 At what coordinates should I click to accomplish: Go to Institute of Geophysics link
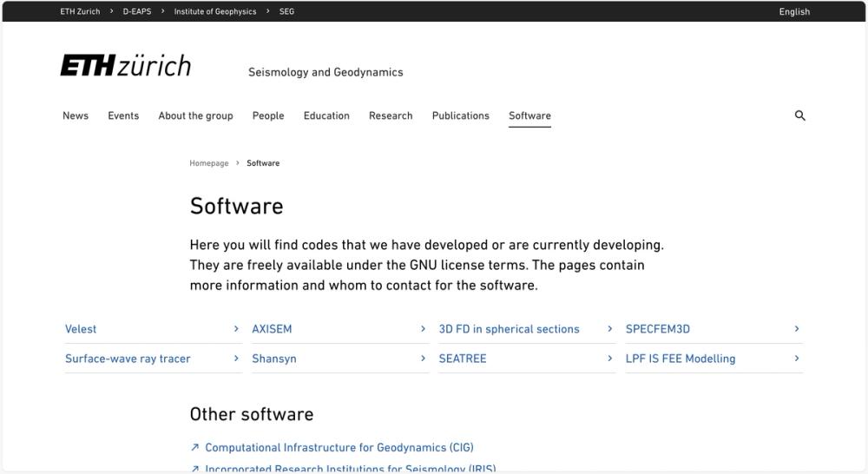[215, 11]
